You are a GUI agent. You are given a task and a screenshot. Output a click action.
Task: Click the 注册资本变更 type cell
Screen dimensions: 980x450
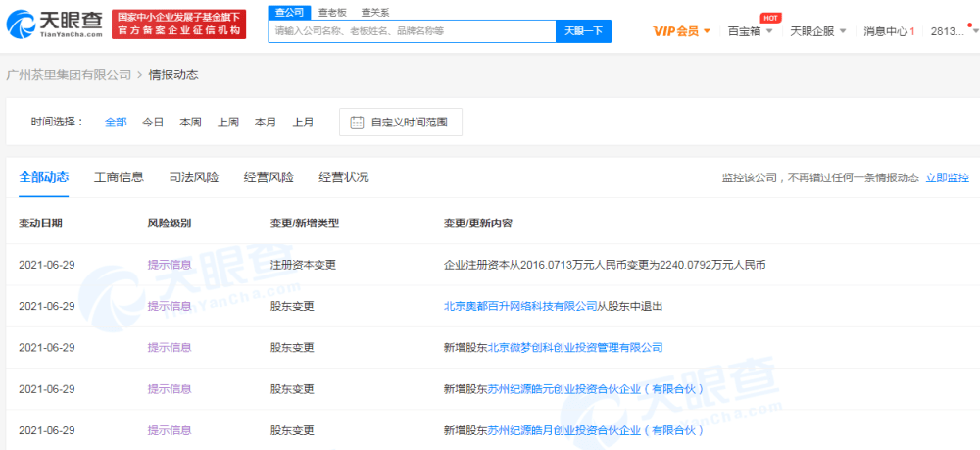(x=303, y=265)
